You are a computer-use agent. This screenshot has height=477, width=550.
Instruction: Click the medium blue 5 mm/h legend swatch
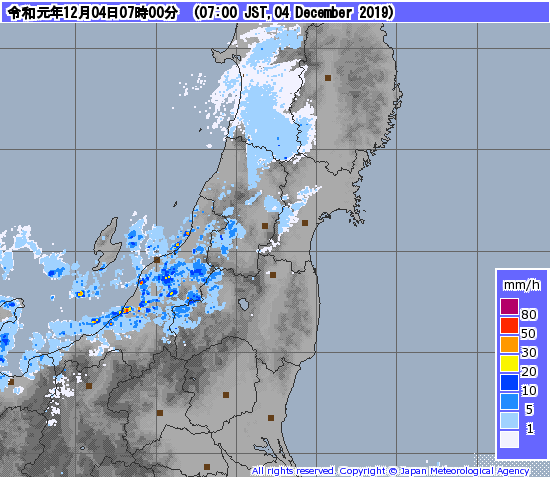[x=509, y=401]
